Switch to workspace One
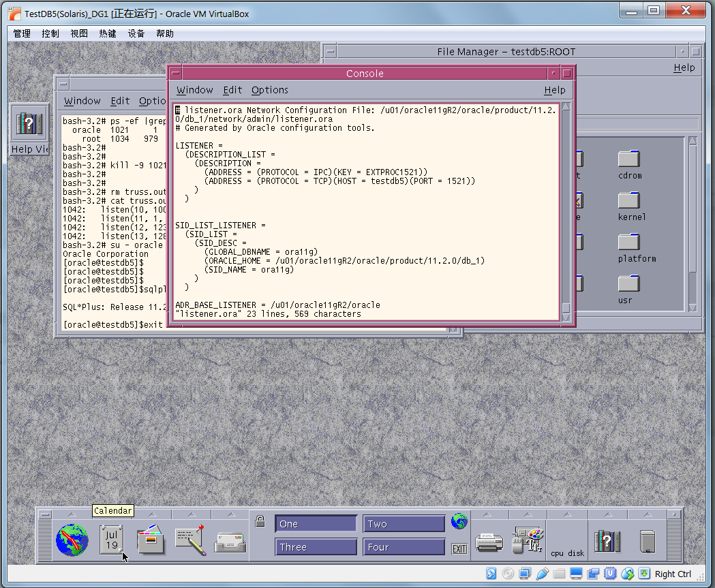Screen dimensions: 715x588 click(316, 524)
